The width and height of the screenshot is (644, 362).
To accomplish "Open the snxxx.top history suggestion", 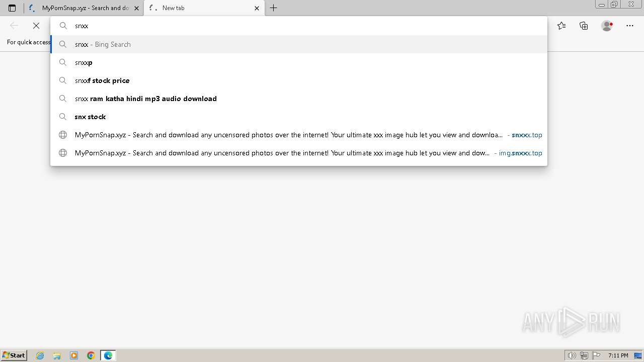I will click(x=299, y=135).
